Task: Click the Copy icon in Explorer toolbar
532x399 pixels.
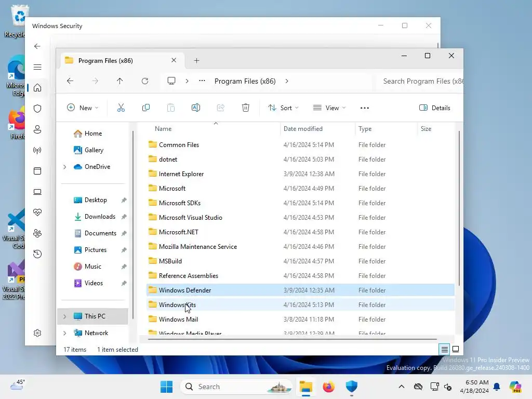Action: (x=146, y=108)
